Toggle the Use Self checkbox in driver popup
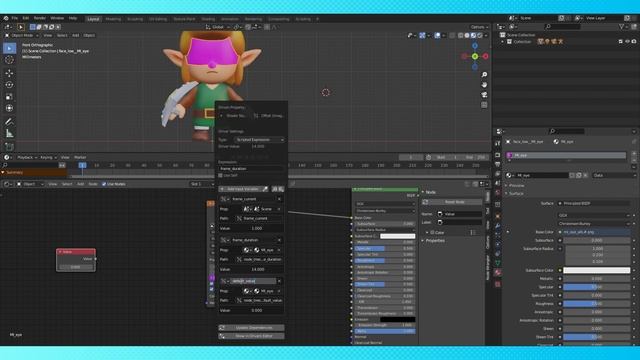The height and width of the screenshot is (360, 640). [x=220, y=176]
